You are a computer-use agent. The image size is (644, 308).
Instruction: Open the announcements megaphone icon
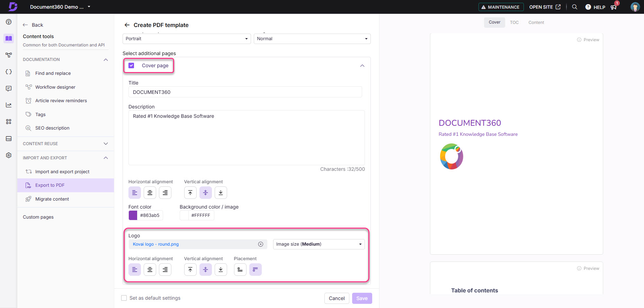point(614,7)
